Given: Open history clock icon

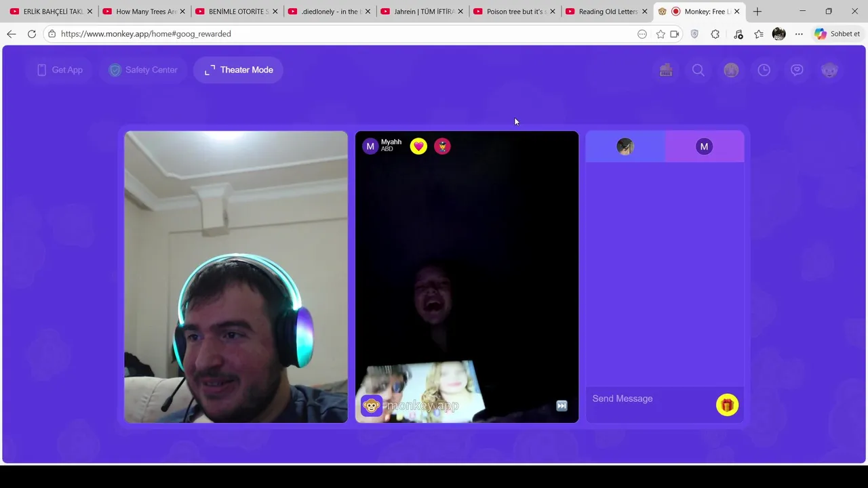Looking at the screenshot, I should pyautogui.click(x=764, y=70).
